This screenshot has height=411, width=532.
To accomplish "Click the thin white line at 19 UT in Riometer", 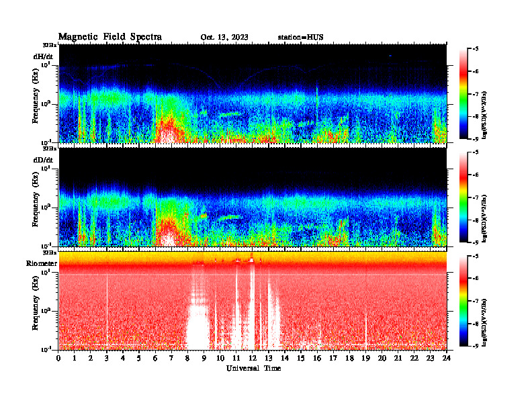I will (x=366, y=330).
